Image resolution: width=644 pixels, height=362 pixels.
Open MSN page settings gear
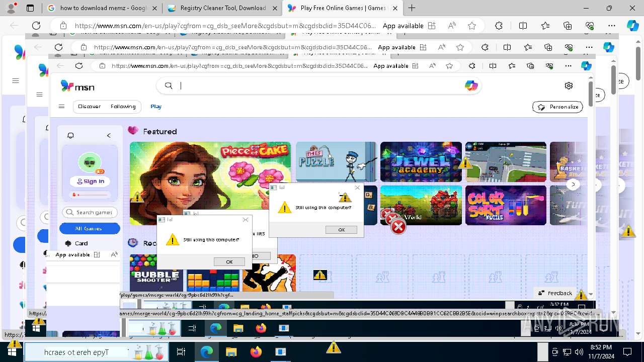point(569,86)
